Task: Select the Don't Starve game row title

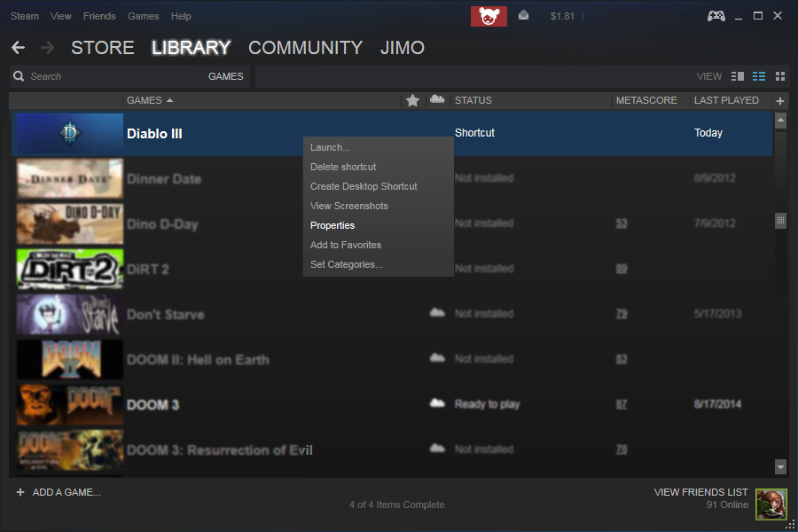Action: pyautogui.click(x=166, y=315)
